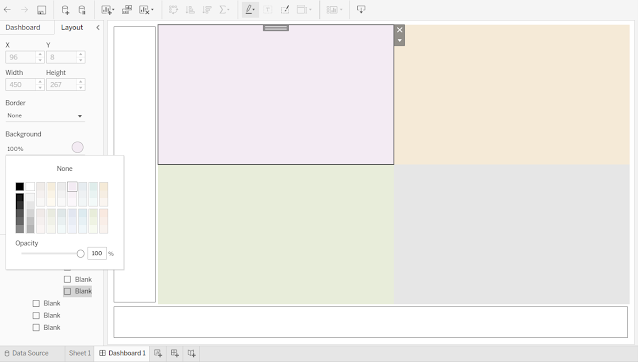Click the X position field
This screenshot has width=639, height=362.
click(x=20, y=57)
